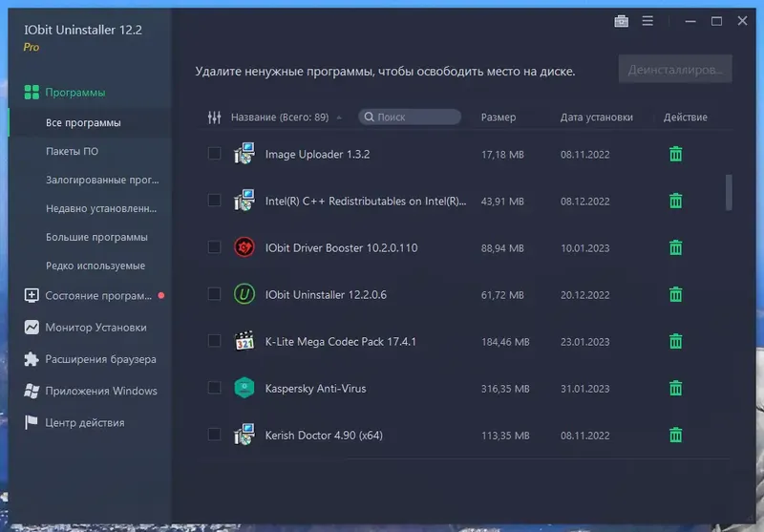Click the K-Lite Codec Pack 321 icon
This screenshot has height=532, width=764.
[244, 341]
